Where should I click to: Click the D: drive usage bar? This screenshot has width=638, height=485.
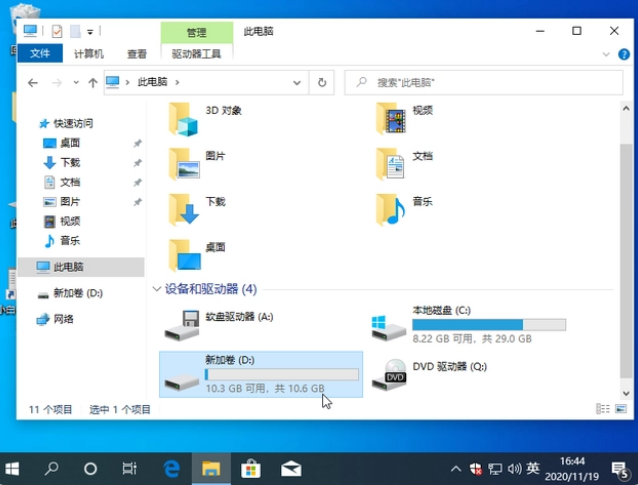(282, 374)
